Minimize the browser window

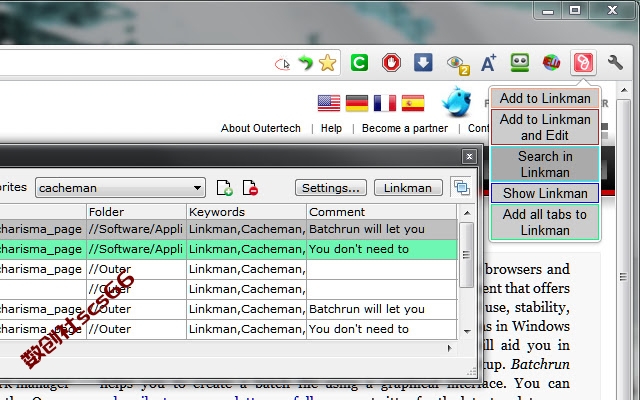(548, 10)
